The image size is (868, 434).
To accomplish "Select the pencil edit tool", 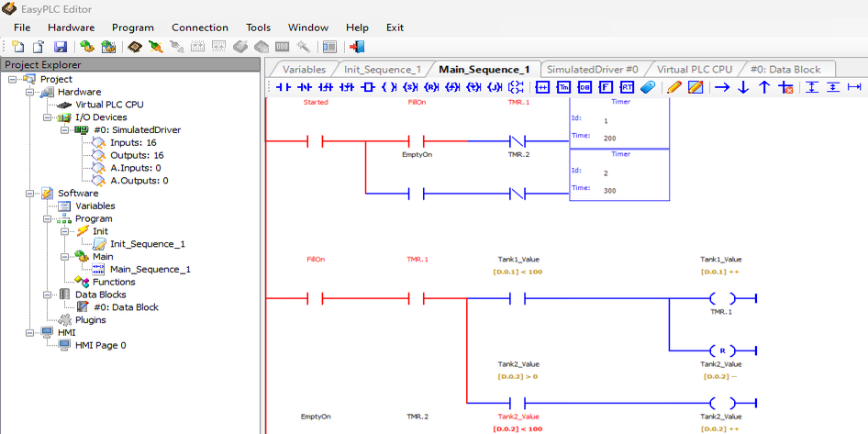I will (674, 87).
